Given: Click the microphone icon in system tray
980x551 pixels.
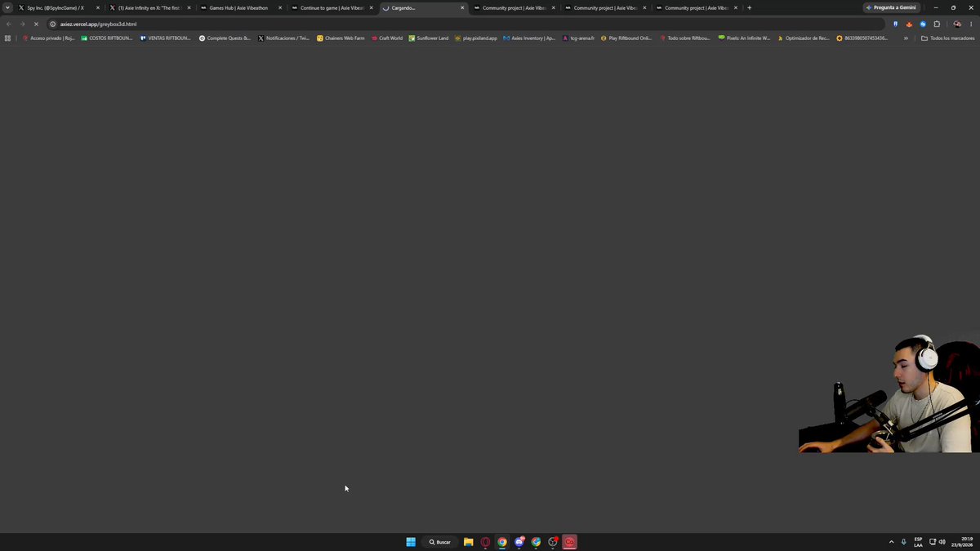Looking at the screenshot, I should (904, 542).
